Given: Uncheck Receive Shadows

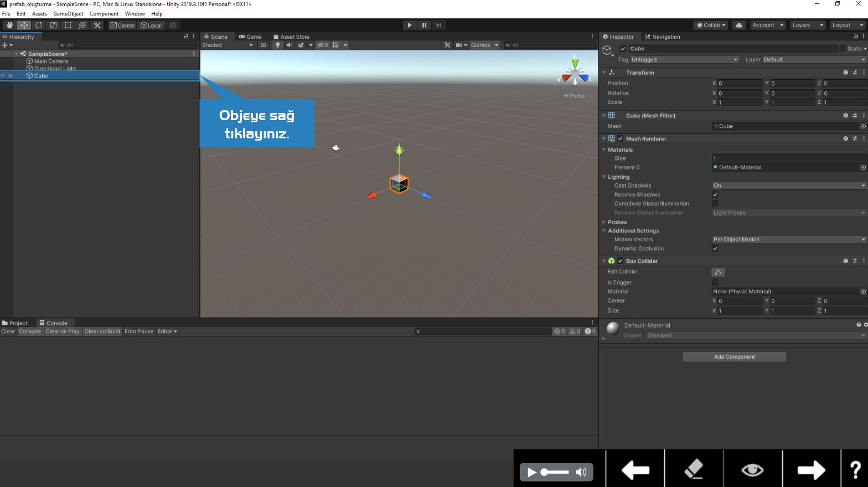Looking at the screenshot, I should click(x=715, y=195).
